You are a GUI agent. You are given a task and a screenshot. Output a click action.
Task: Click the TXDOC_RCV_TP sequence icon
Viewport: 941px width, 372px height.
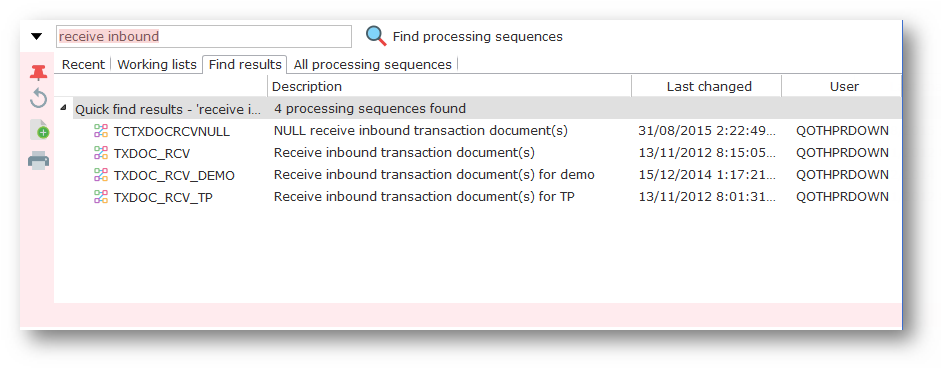(101, 197)
